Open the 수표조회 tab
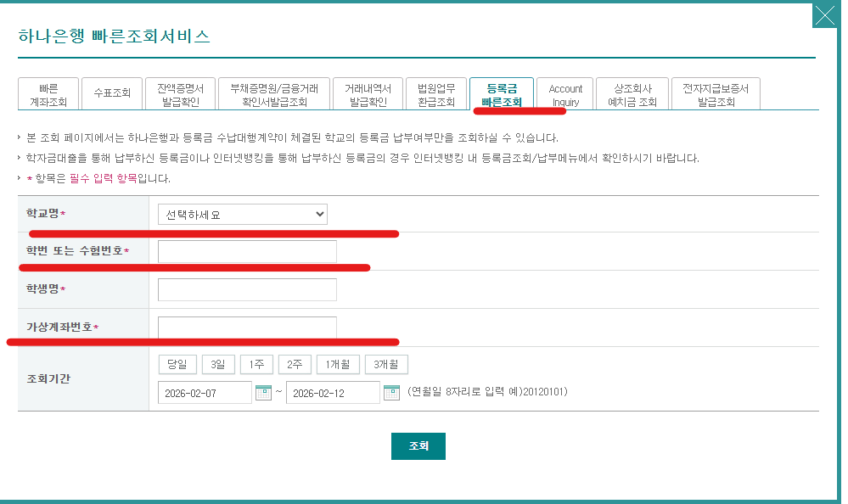This screenshot has width=848, height=504. coord(112,94)
